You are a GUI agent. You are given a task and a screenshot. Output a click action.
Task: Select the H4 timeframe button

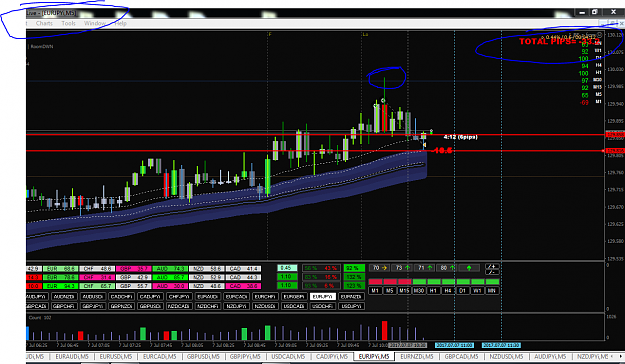448,291
